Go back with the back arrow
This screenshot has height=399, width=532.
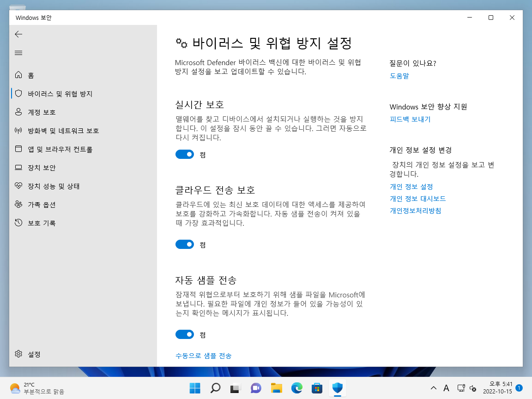[18, 34]
